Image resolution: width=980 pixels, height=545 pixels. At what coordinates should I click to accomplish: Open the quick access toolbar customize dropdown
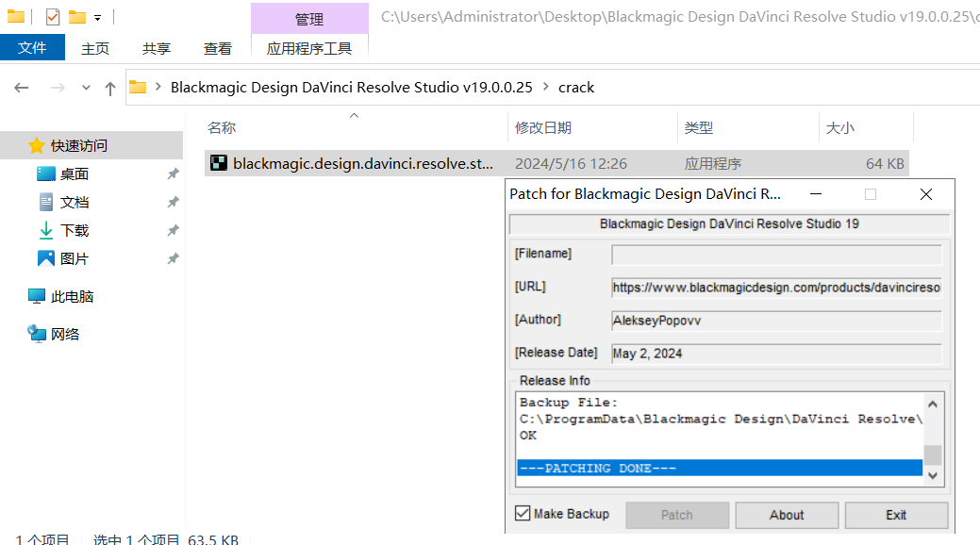coord(98,16)
